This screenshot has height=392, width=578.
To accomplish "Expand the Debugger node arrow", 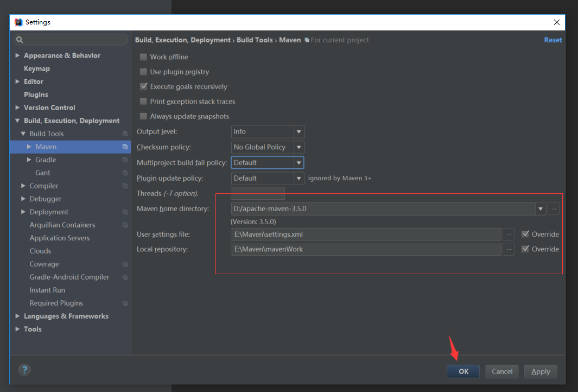I will click(x=23, y=199).
